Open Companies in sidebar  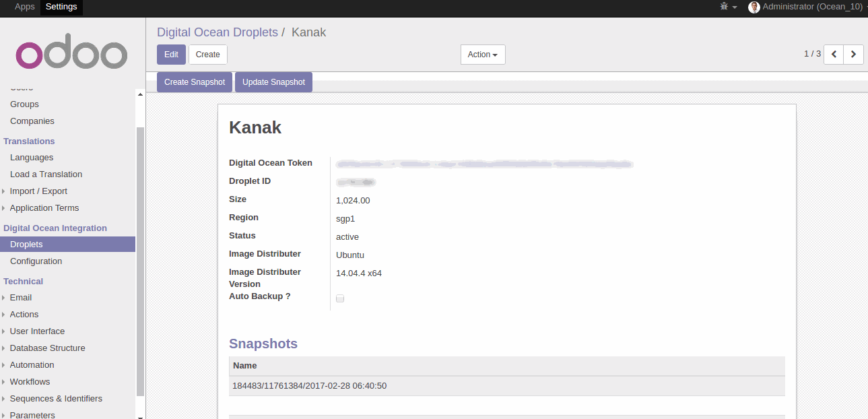(32, 121)
